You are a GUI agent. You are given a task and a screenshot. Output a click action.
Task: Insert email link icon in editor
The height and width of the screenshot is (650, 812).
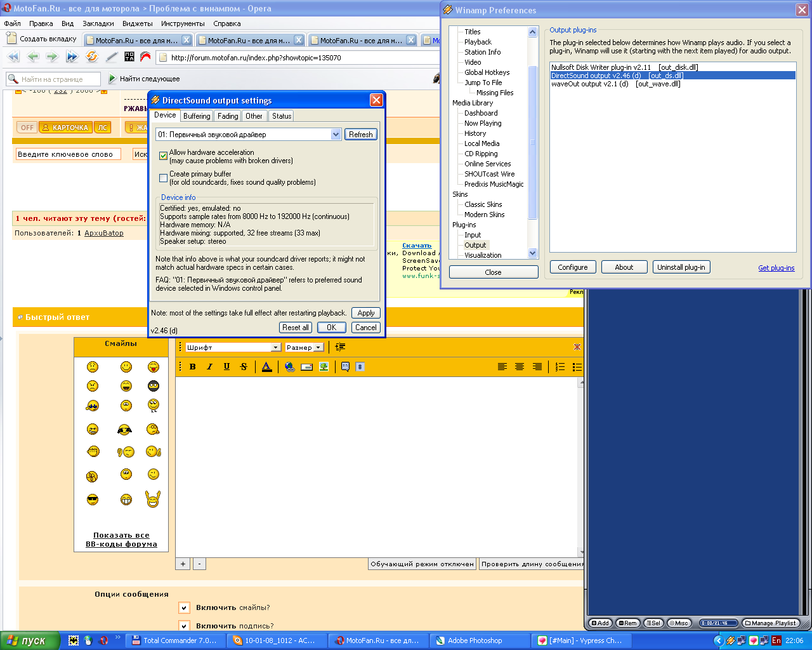[x=306, y=366]
